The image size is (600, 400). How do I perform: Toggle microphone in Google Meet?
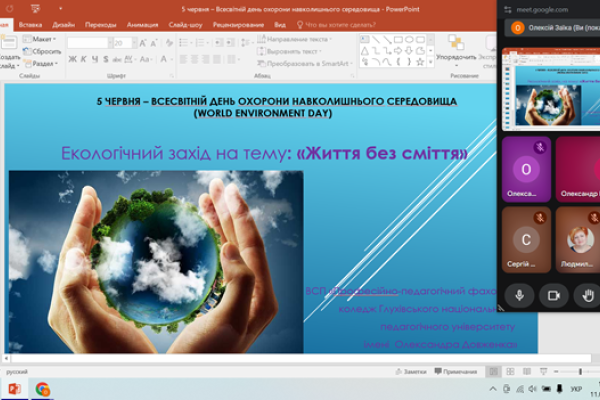[x=518, y=295]
